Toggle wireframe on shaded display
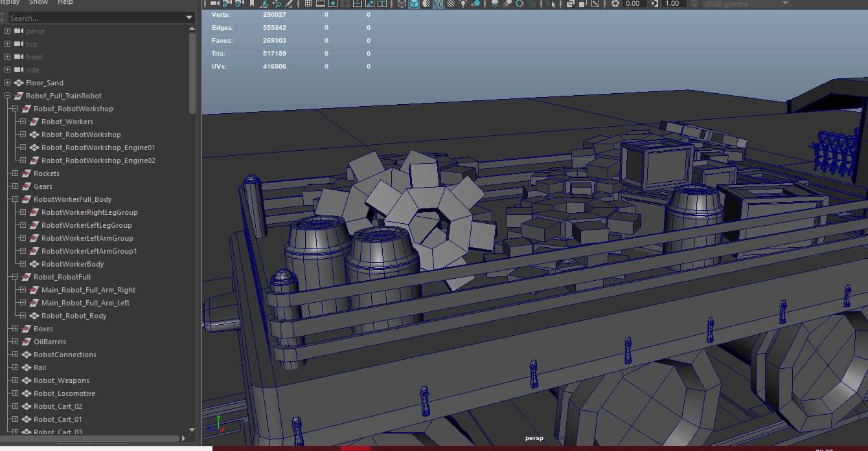Viewport: 868px width, 451px height. coord(439,4)
